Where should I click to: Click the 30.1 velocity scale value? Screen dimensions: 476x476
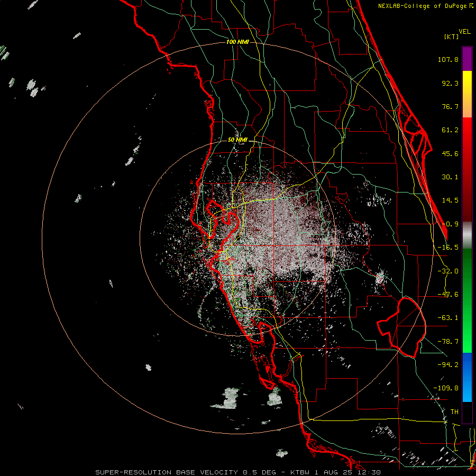(450, 177)
